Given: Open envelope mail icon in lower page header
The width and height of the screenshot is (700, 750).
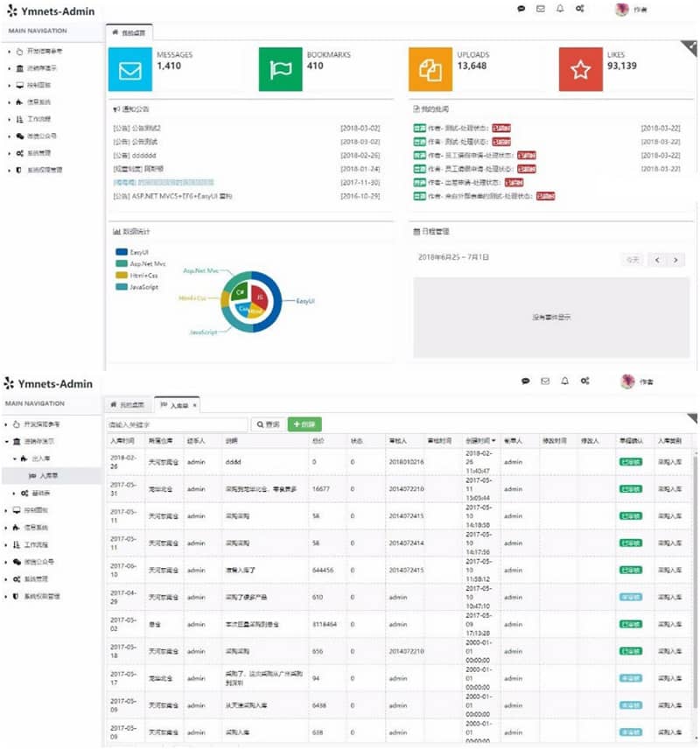Looking at the screenshot, I should click(545, 382).
